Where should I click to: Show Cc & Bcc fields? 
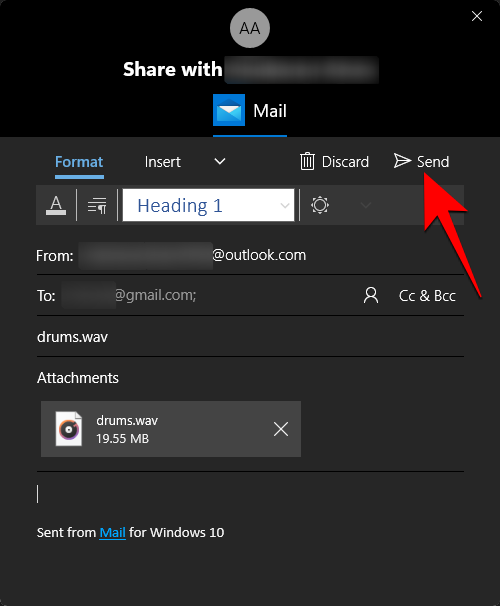tap(427, 296)
